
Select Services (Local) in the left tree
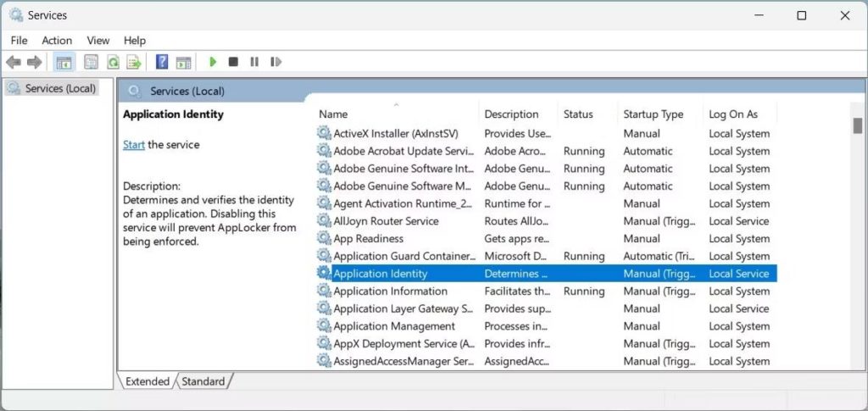pos(60,88)
